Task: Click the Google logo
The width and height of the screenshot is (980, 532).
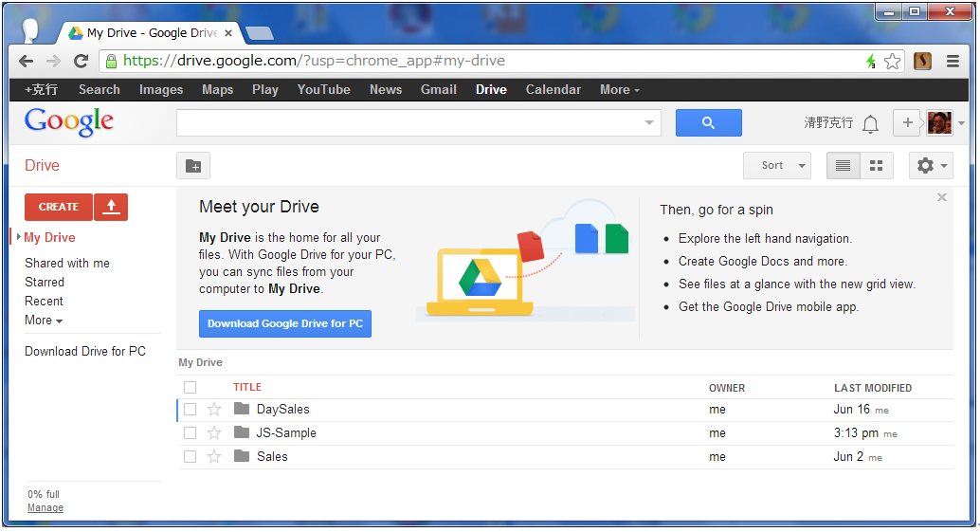Action: pyautogui.click(x=69, y=122)
